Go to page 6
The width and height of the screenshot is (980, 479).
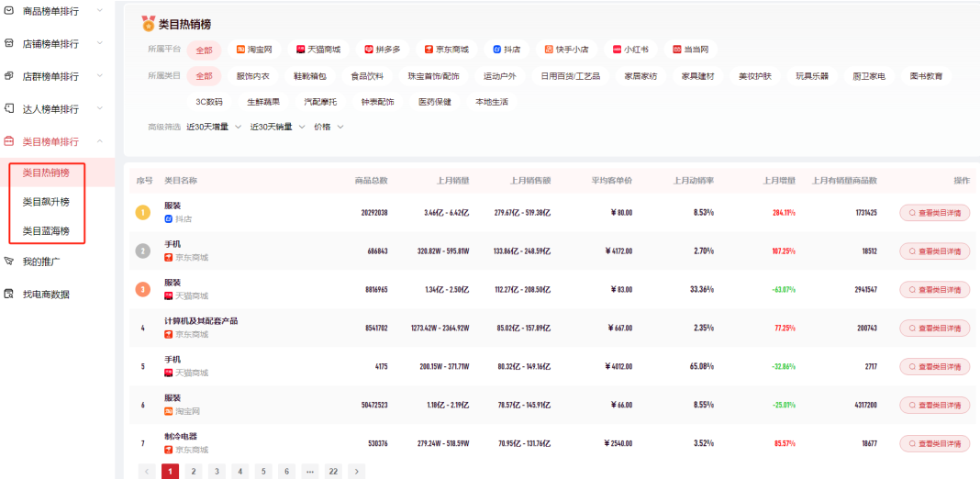click(286, 472)
